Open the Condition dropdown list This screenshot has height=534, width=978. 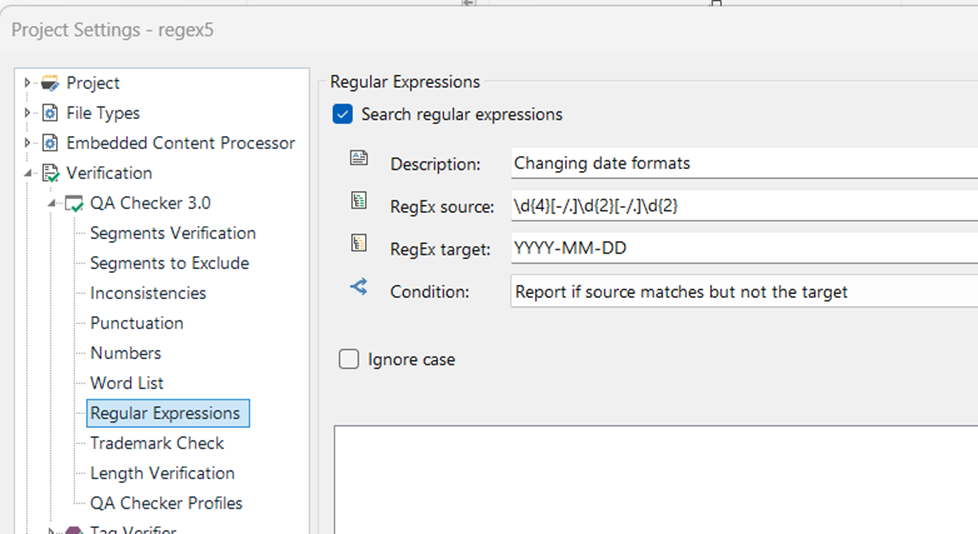pyautogui.click(x=742, y=292)
